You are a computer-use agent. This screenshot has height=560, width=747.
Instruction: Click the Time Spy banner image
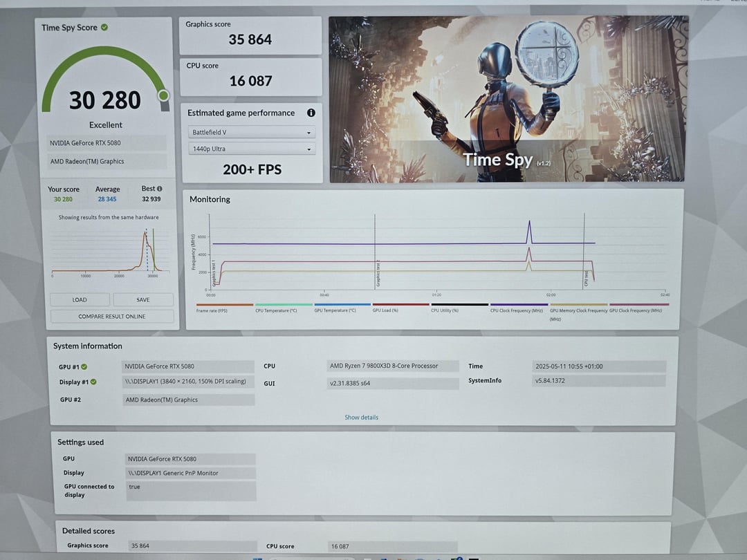(508, 99)
